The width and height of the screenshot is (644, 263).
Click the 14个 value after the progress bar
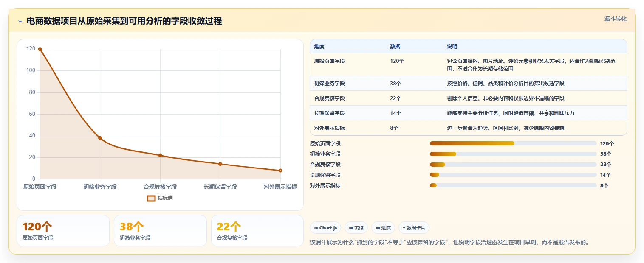(x=606, y=175)
